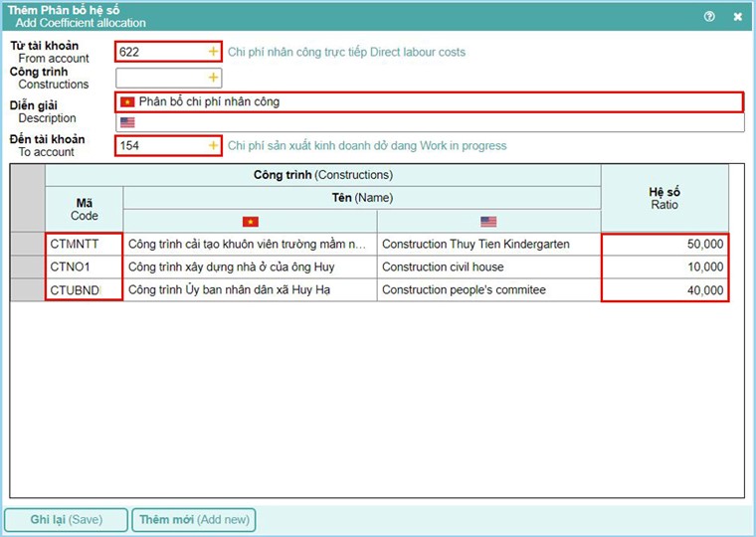Click the Ghi lại (Save) button

[x=66, y=520]
